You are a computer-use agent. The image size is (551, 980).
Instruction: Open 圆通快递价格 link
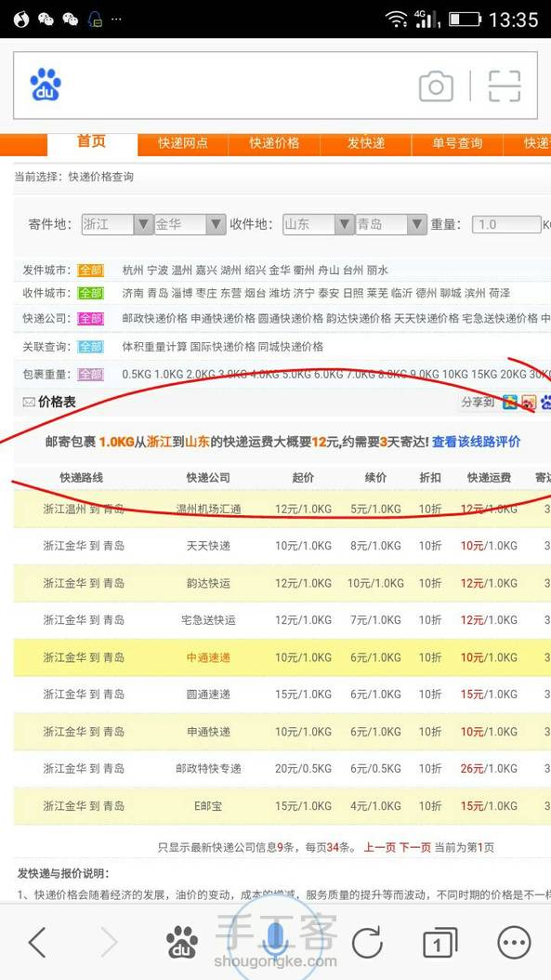(291, 319)
